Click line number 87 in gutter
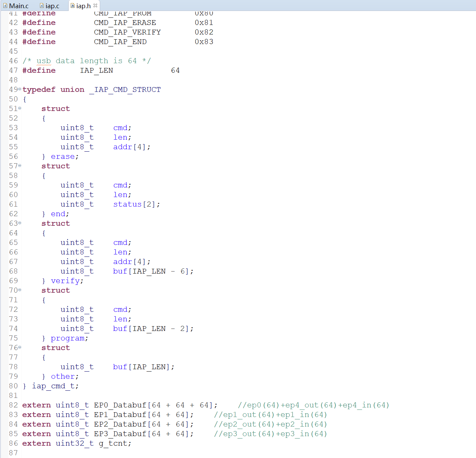Viewport: 476px width, 458px height. pos(13,453)
